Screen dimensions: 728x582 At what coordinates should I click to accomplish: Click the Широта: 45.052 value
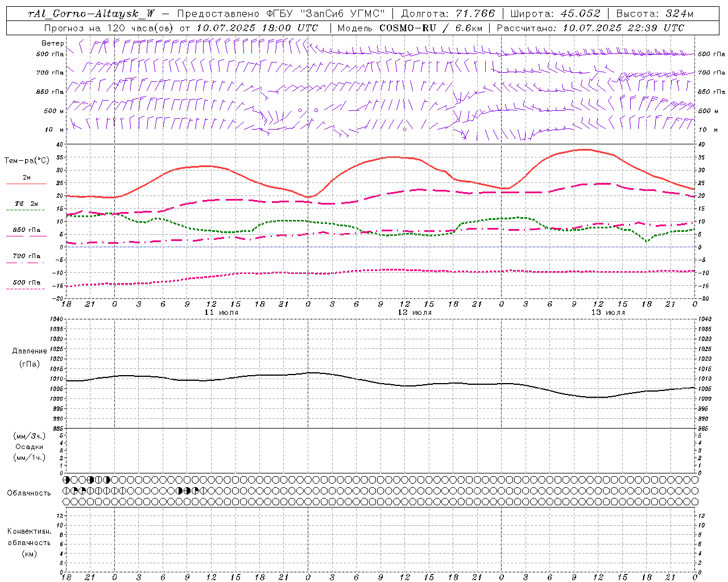click(556, 14)
